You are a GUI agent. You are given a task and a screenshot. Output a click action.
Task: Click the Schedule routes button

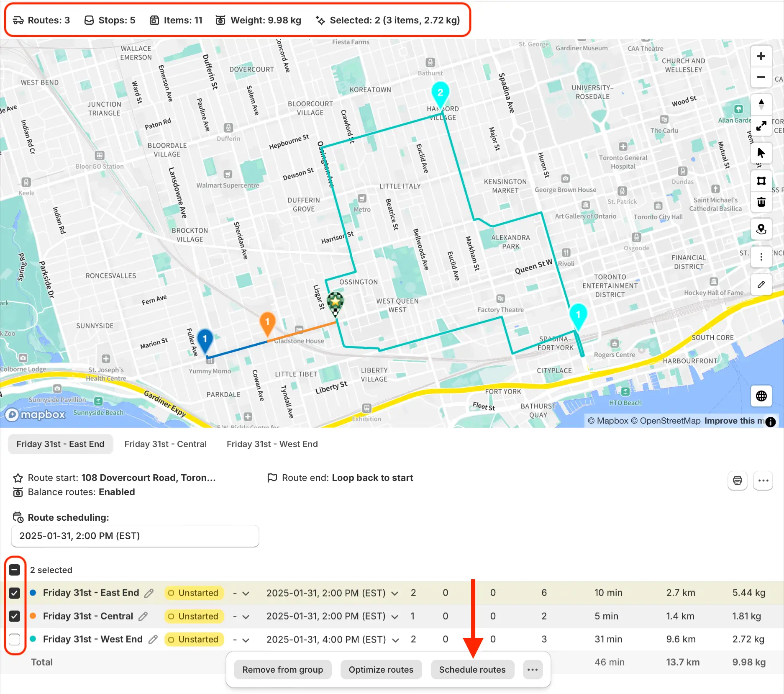[x=472, y=670]
